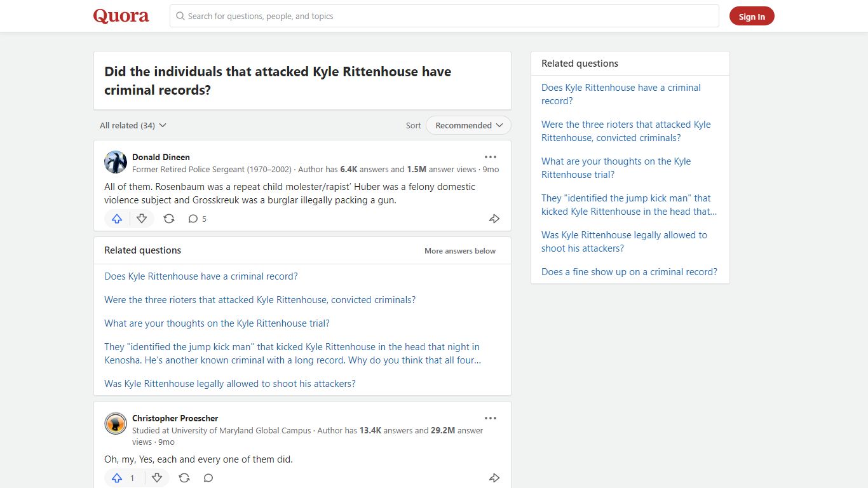Upvote Donald Dineen's answer
The width and height of the screenshot is (868, 488).
[117, 219]
